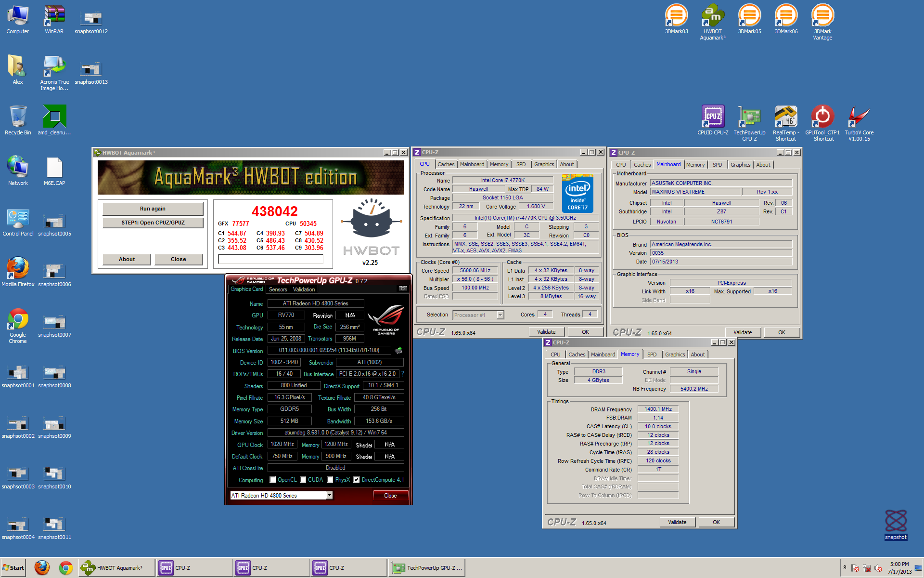
Task: Launch Google Chrome from the desktop
Action: coord(18,325)
